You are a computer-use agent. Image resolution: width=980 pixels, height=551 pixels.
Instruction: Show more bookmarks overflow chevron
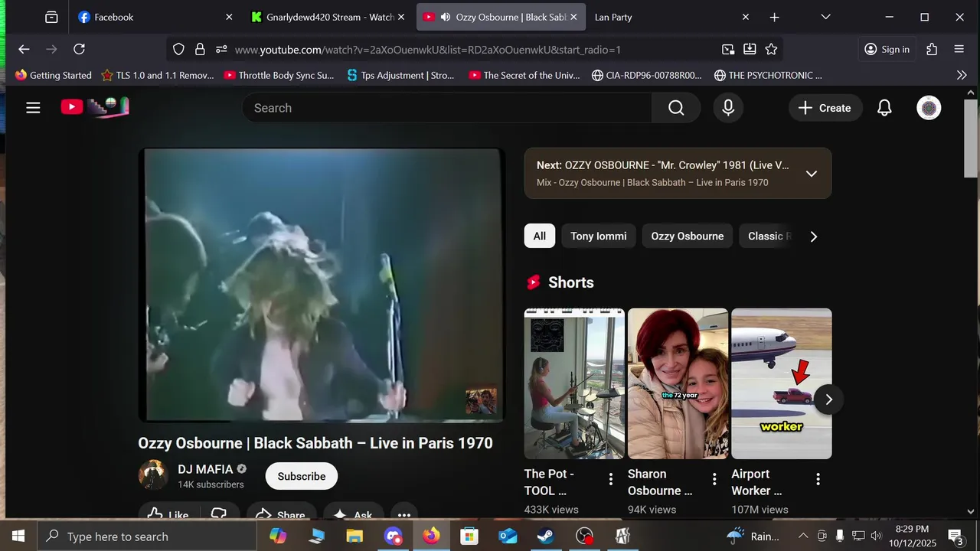click(x=962, y=75)
